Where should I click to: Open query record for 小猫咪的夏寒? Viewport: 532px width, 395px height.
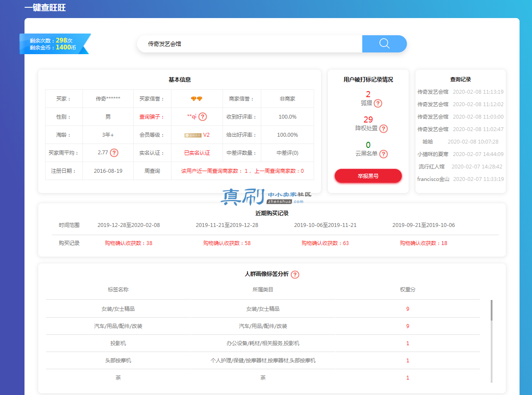(x=460, y=154)
